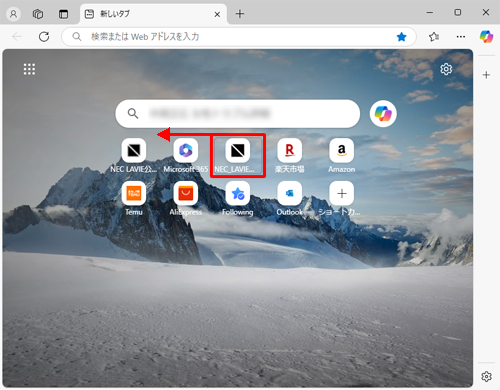This screenshot has width=500, height=390.
Task: Open new tab page settings gear
Action: coord(446,69)
